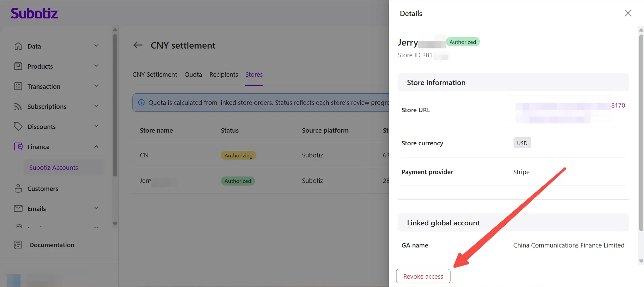644x287 pixels.
Task: Click the Subscriptions feed icon
Action: tap(18, 106)
